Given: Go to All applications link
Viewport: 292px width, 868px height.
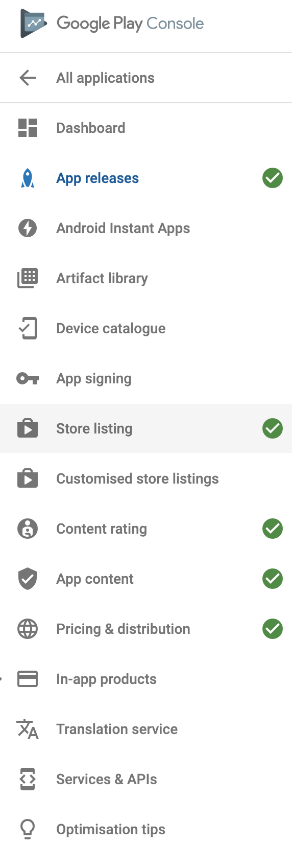Looking at the screenshot, I should pos(105,78).
